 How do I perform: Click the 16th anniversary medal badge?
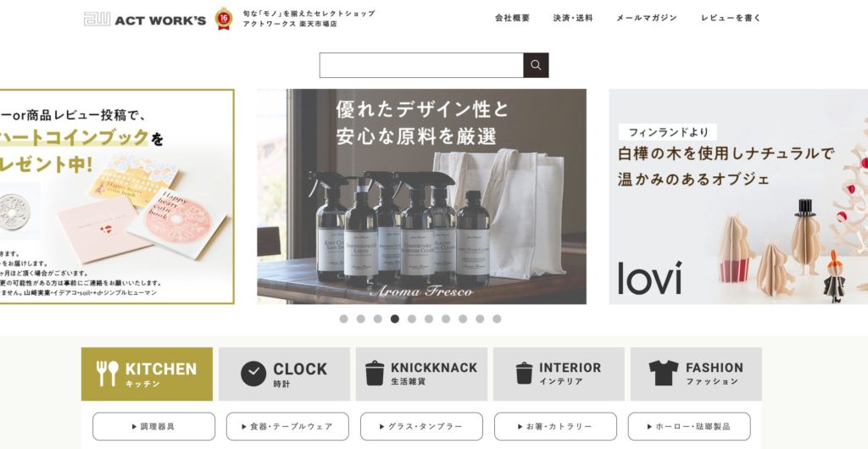pyautogui.click(x=224, y=19)
